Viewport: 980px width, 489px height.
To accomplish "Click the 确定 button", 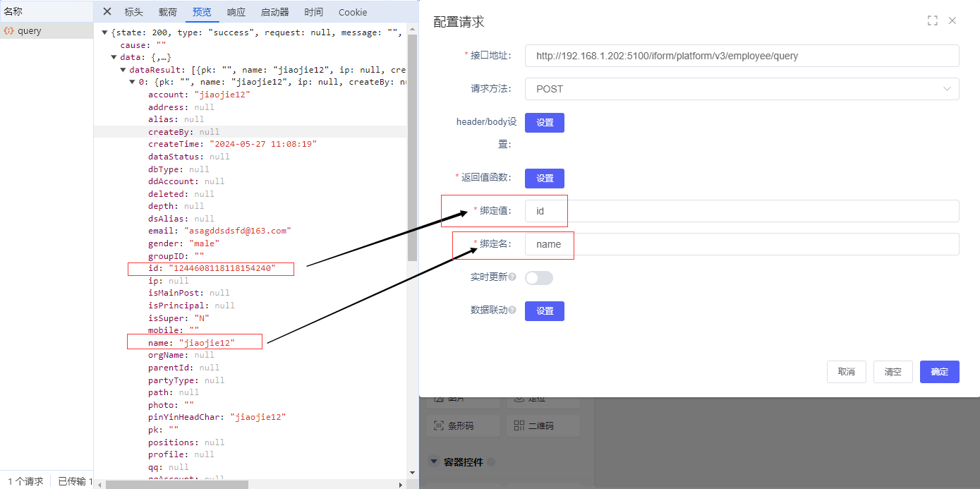I will coord(939,372).
